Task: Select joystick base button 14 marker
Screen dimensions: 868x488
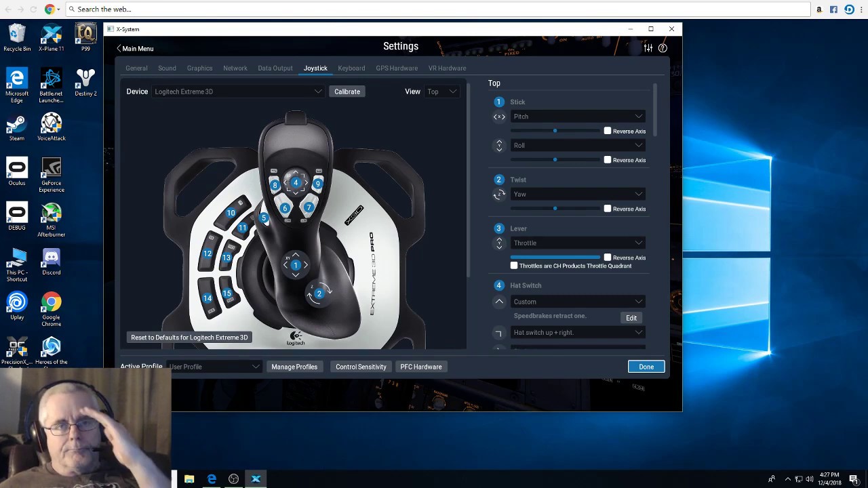Action: tap(208, 298)
